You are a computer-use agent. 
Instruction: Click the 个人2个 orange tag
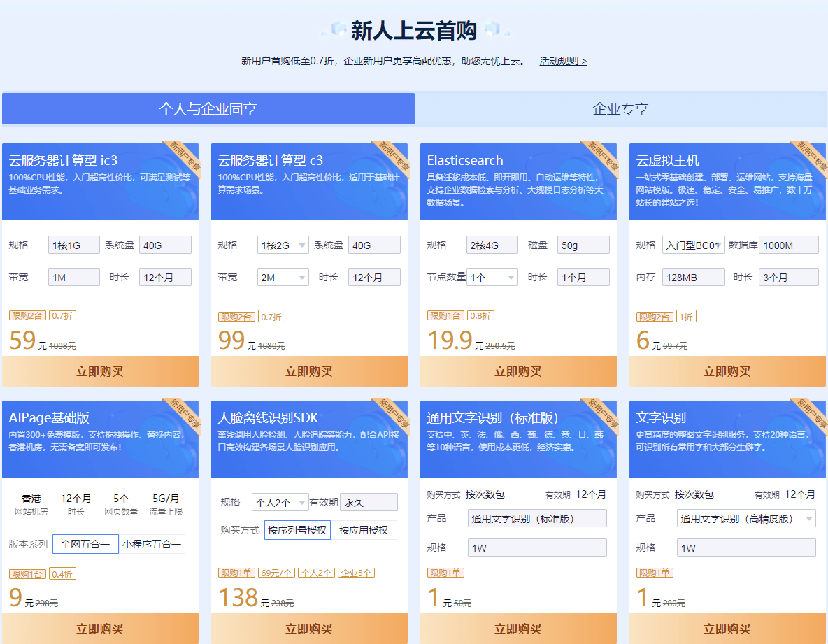(316, 573)
